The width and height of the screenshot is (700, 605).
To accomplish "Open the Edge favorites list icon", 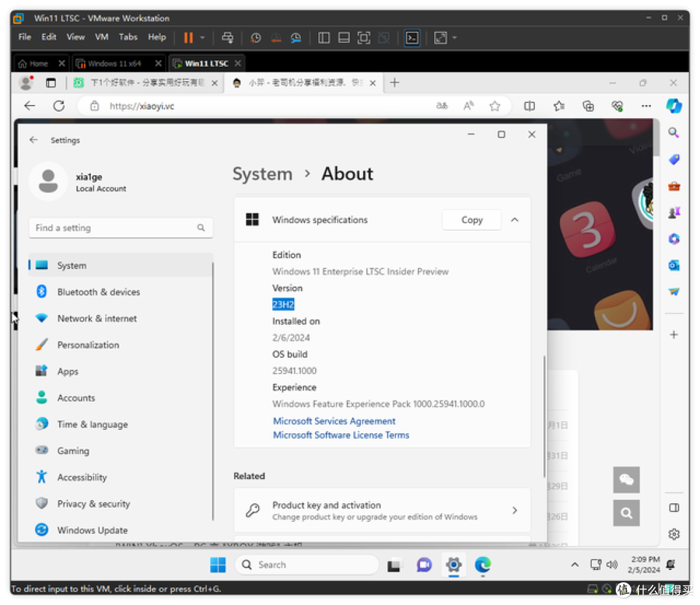I will click(x=559, y=106).
